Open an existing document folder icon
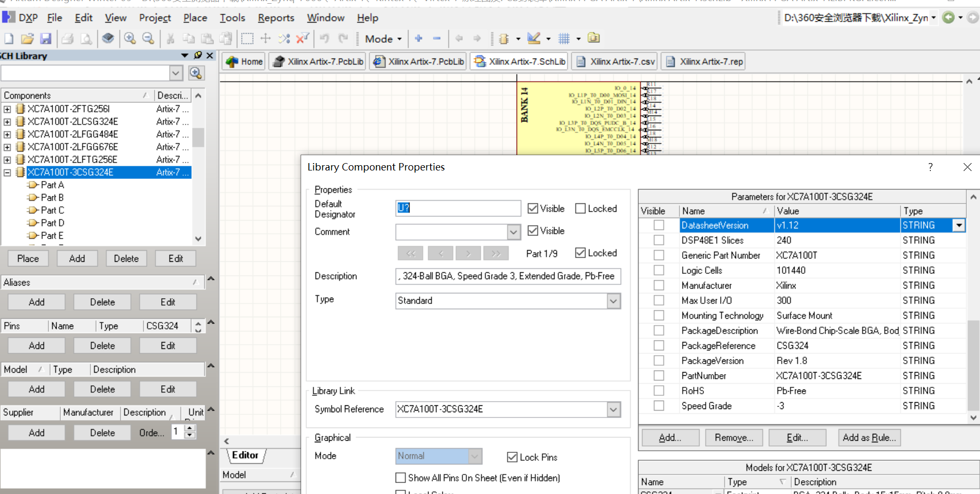 27,39
